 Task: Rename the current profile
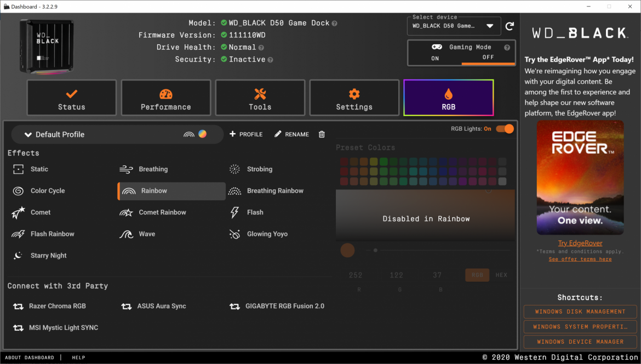tap(291, 135)
